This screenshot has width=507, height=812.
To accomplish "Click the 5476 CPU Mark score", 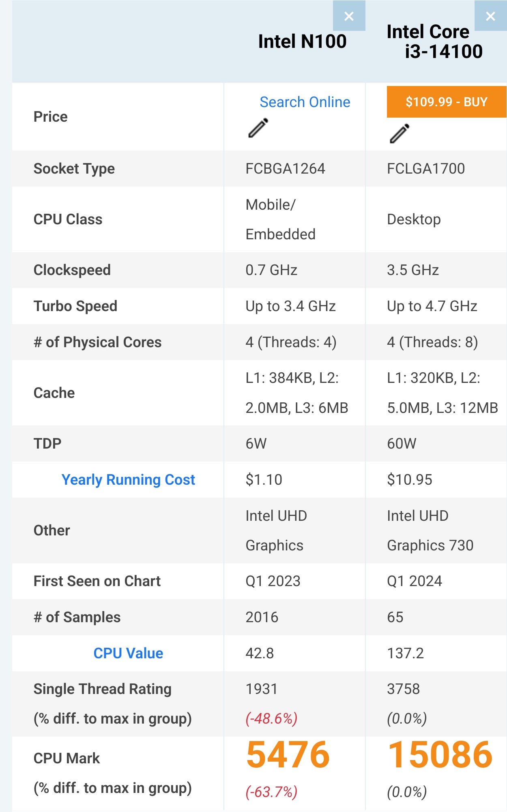I will click(x=288, y=754).
